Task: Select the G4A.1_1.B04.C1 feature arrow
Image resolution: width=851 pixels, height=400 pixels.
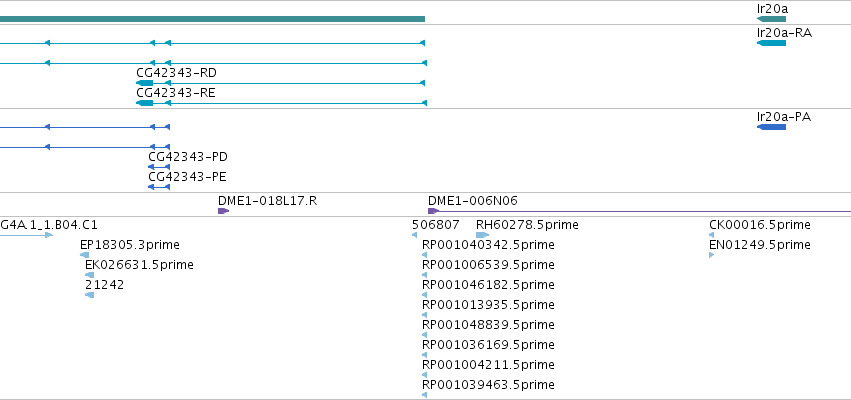Action: (26, 235)
